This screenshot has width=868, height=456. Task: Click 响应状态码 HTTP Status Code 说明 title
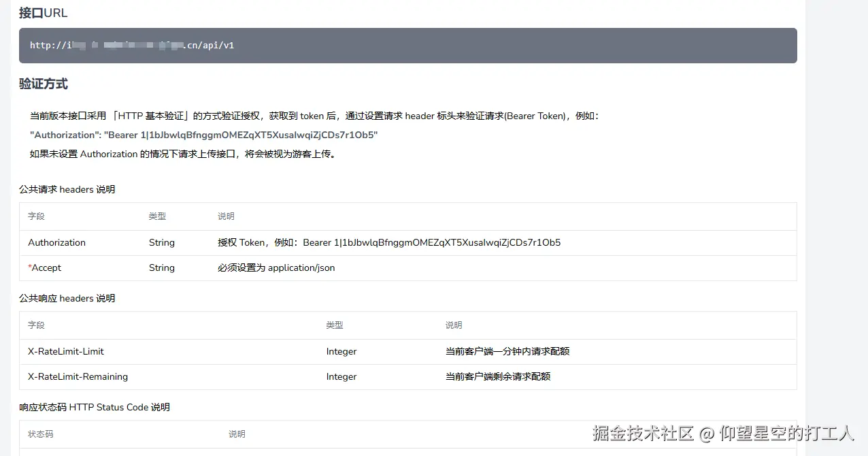(x=95, y=407)
